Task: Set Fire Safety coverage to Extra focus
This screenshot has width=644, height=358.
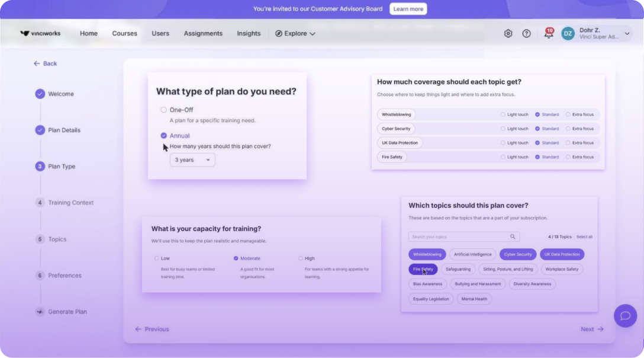Action: (568, 157)
